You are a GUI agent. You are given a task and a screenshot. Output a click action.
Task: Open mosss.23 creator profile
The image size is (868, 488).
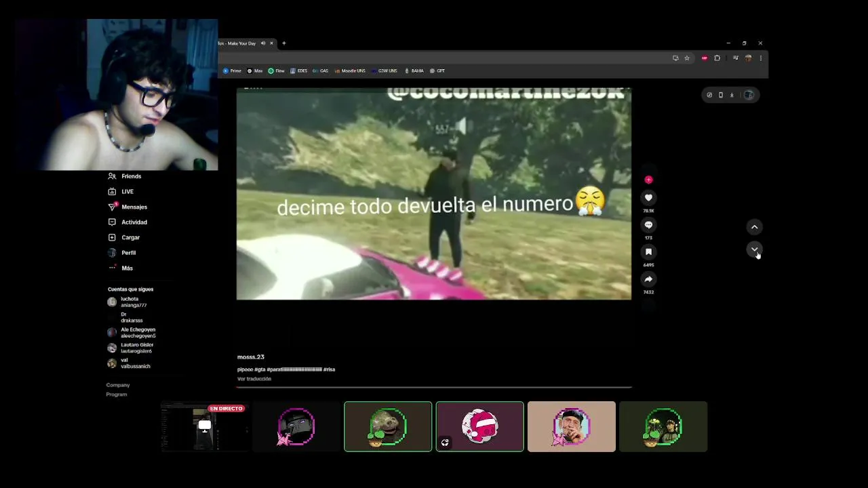pyautogui.click(x=251, y=357)
